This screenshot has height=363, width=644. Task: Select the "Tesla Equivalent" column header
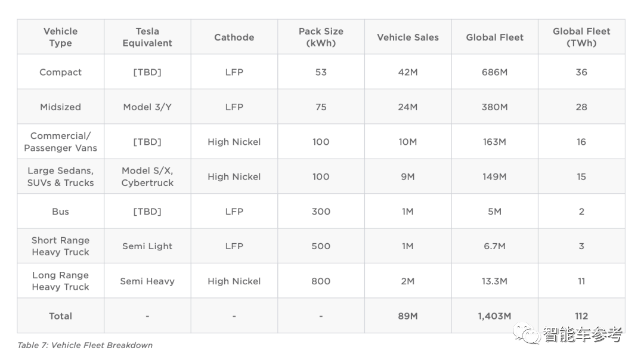[147, 37]
